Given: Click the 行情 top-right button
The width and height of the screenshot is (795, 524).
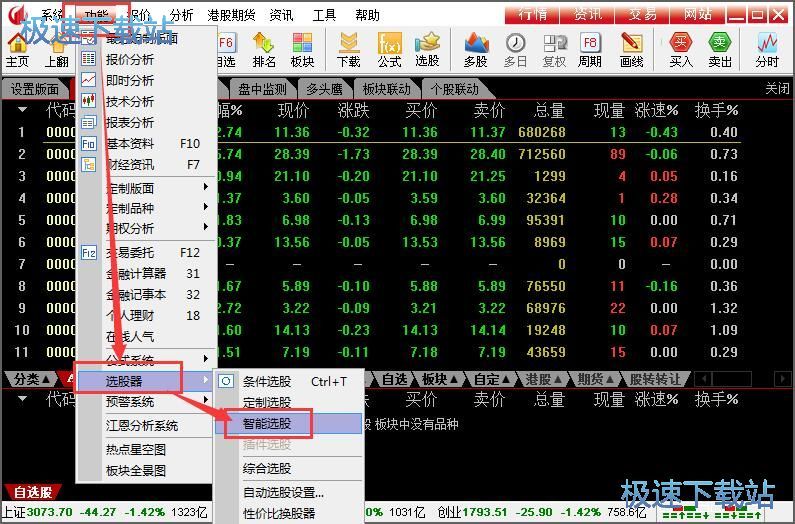Looking at the screenshot, I should point(532,15).
